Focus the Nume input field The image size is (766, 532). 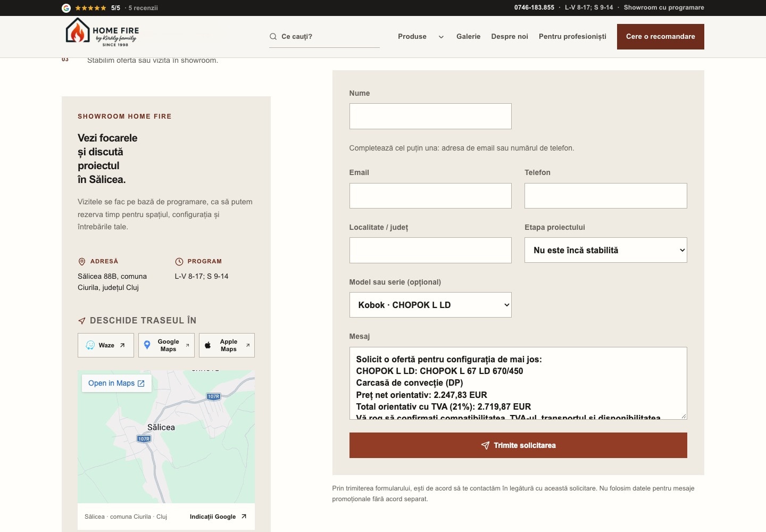click(x=430, y=116)
